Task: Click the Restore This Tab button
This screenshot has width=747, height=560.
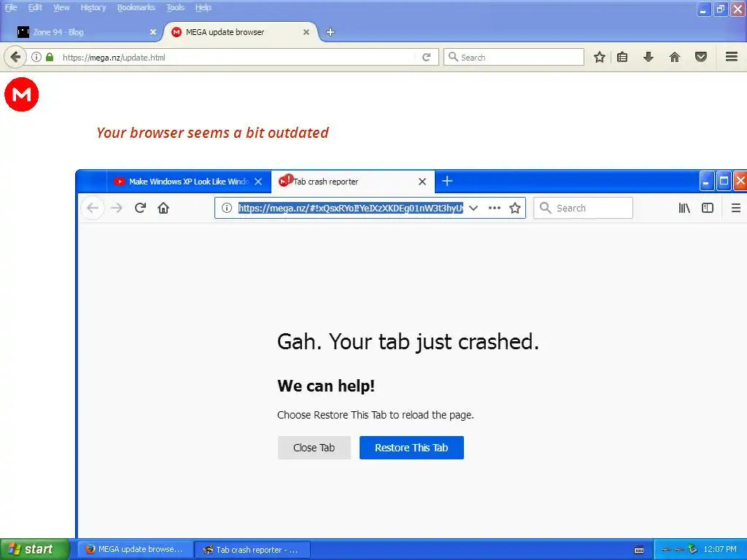Action: coord(411,448)
